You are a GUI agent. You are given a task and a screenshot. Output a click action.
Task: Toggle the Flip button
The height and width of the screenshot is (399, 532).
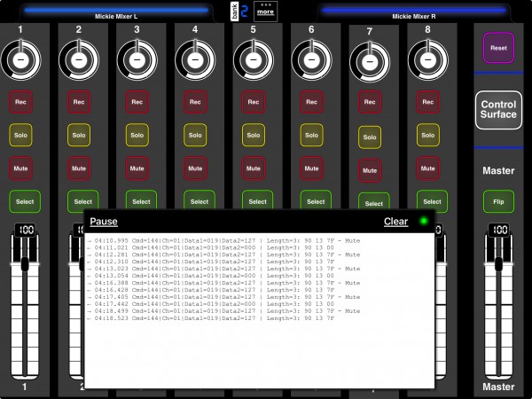[x=498, y=201]
